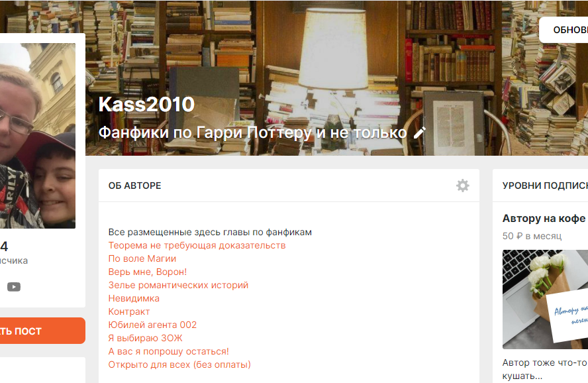Click the pencil edit icon beside the tagline
This screenshot has height=383, width=588.
tap(420, 133)
